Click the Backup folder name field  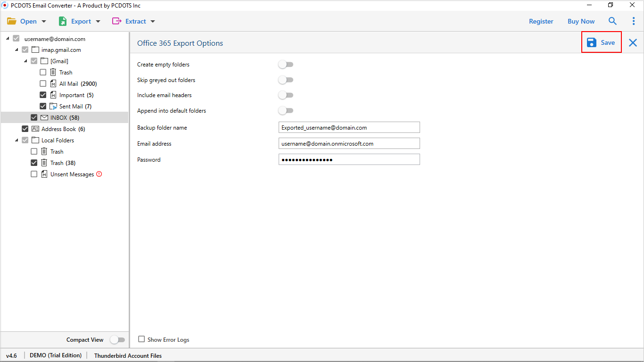coord(349,127)
